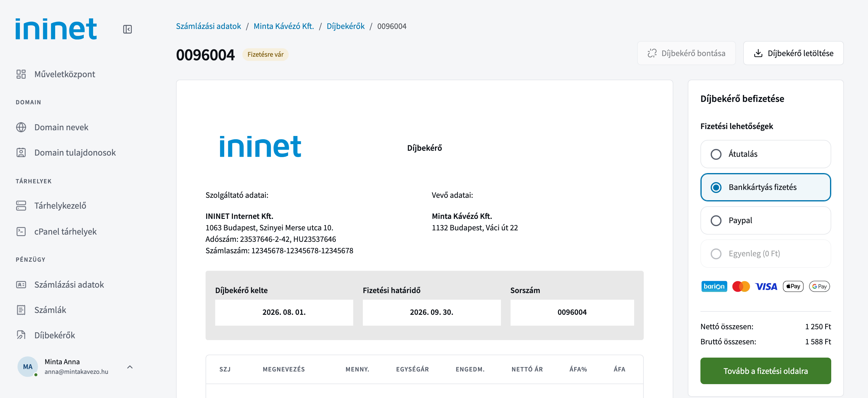Viewport: 868px width, 398px height.
Task: Click the Fizetésre vár status badge
Action: coord(265,54)
